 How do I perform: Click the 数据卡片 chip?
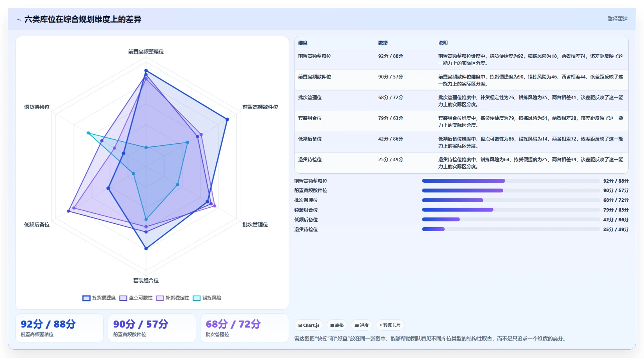click(x=390, y=325)
